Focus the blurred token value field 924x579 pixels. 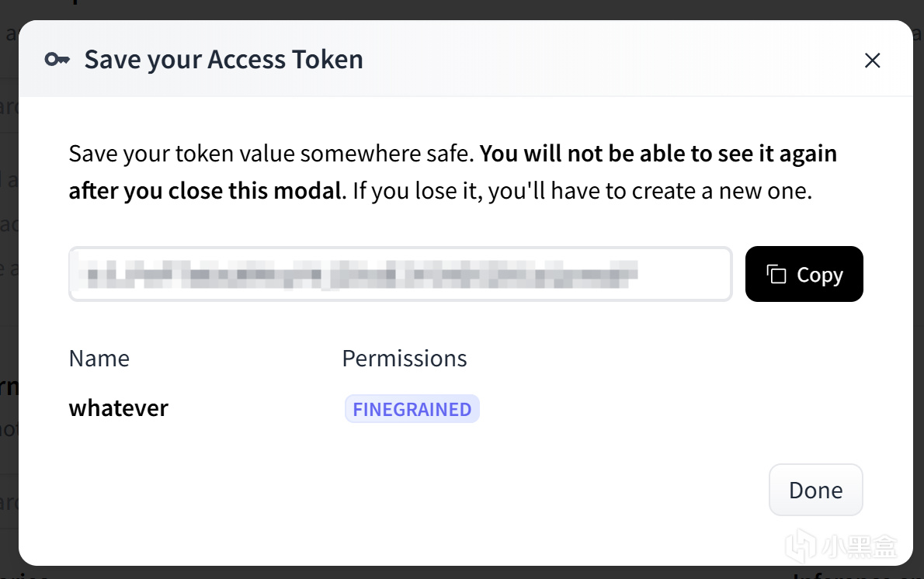coord(400,274)
